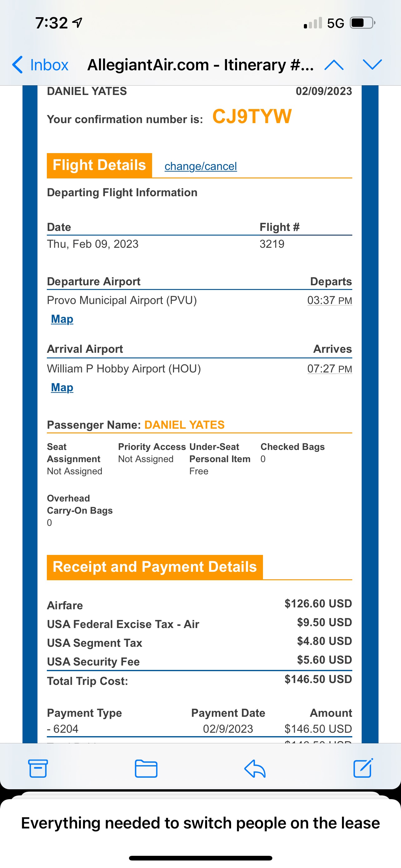The width and height of the screenshot is (401, 868).
Task: Tap the 03:37 PM departure time
Action: click(329, 300)
